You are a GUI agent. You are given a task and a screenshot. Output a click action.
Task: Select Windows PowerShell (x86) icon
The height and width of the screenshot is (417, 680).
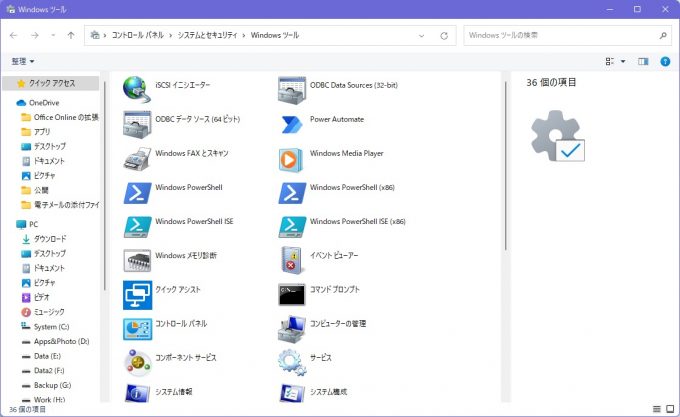tap(292, 193)
